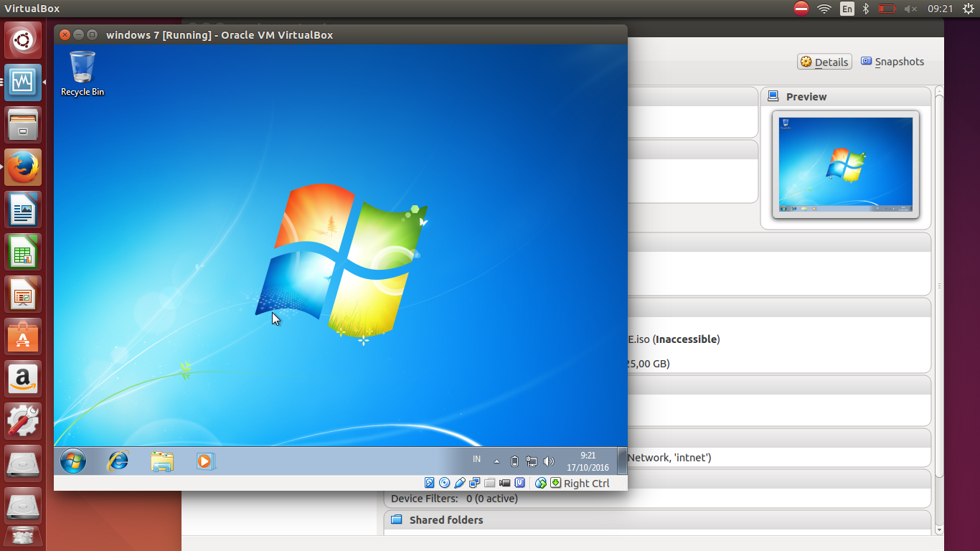980x551 pixels.
Task: Click the video capture indicator icon
Action: (x=505, y=483)
